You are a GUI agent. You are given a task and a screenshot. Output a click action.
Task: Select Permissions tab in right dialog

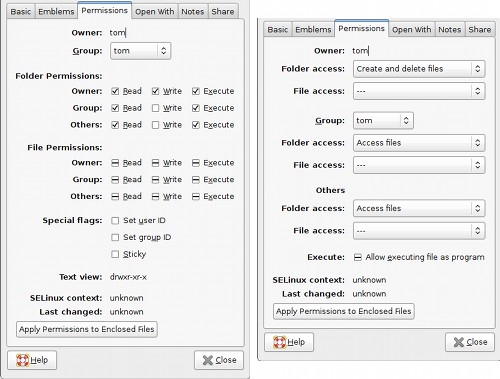(362, 29)
